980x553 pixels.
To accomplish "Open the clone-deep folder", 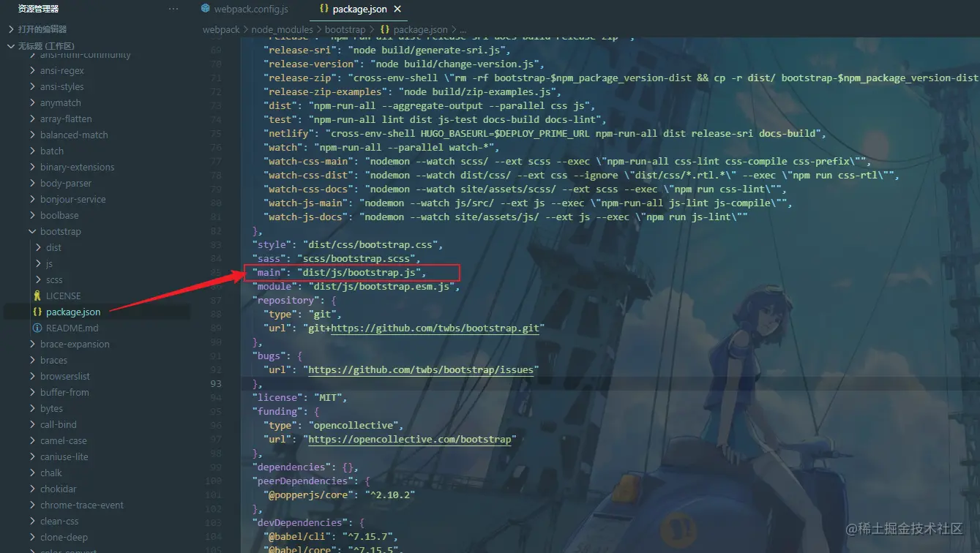I will click(x=64, y=538).
